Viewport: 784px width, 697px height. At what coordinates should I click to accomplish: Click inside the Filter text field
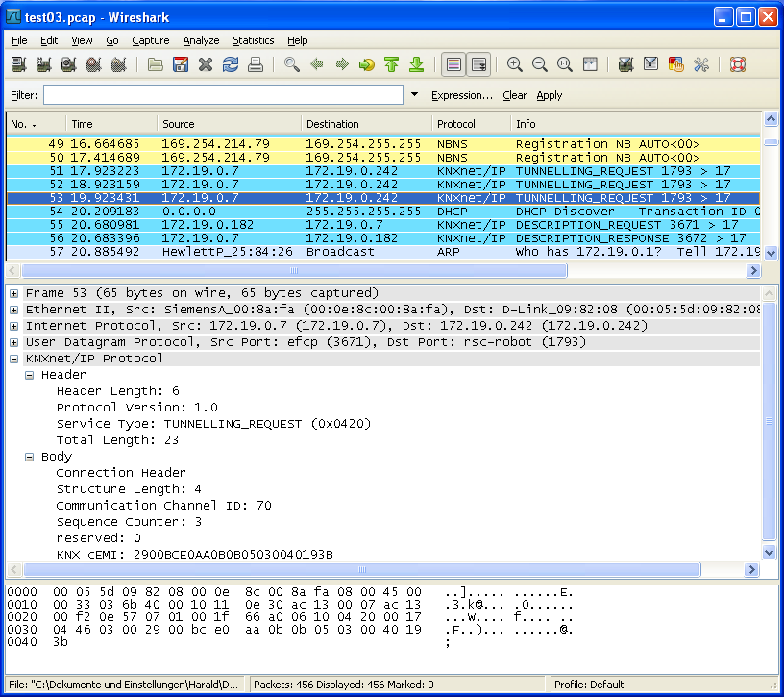click(223, 95)
